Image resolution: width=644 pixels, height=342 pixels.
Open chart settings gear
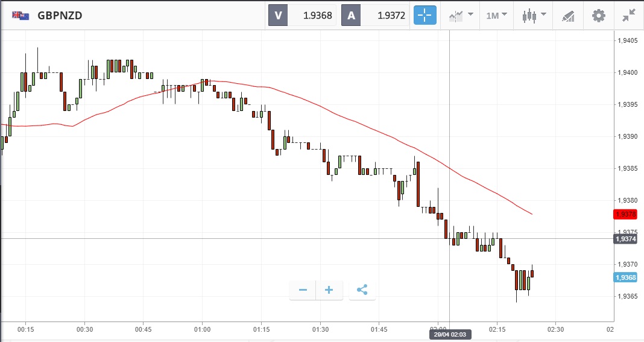pos(598,16)
